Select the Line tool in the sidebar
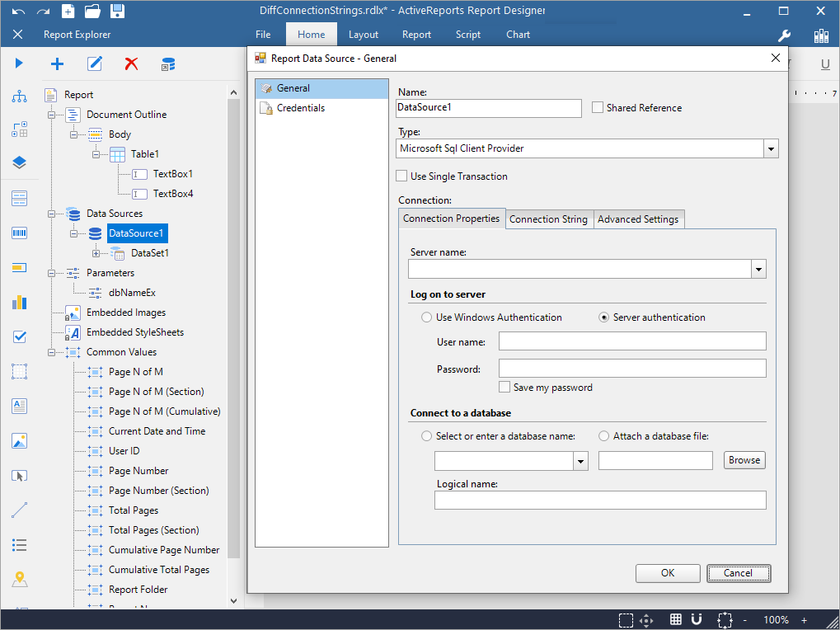Screen dimensions: 840x630 (x=19, y=510)
